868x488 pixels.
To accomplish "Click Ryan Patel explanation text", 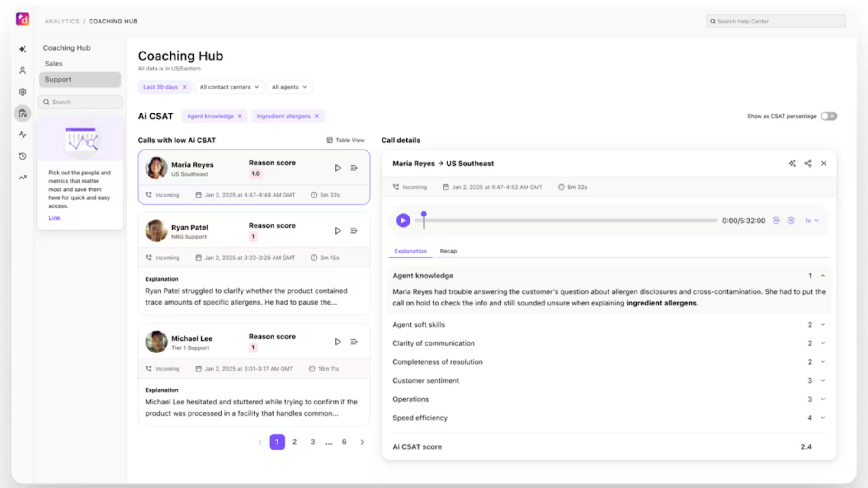I will (246, 296).
